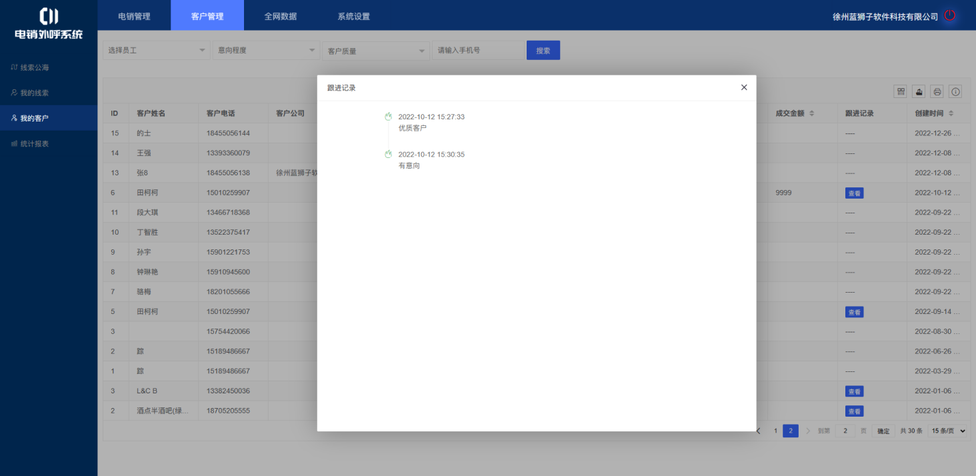Click timeline icon for 15:30:35 record

388,154
